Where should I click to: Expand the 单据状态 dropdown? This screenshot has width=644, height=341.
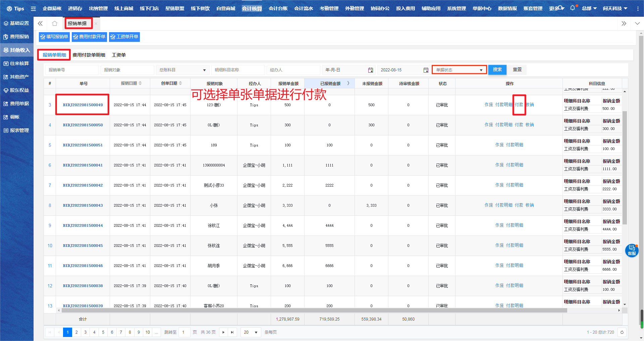pyautogui.click(x=459, y=70)
